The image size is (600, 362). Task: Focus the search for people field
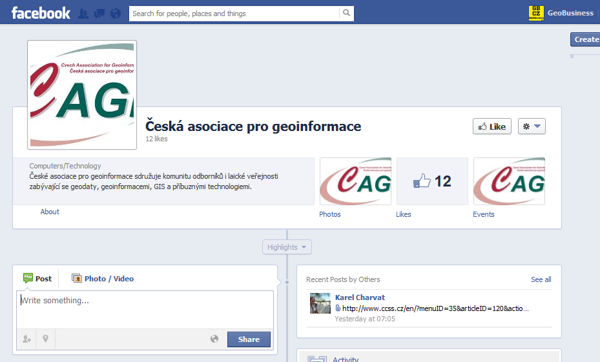tap(234, 13)
